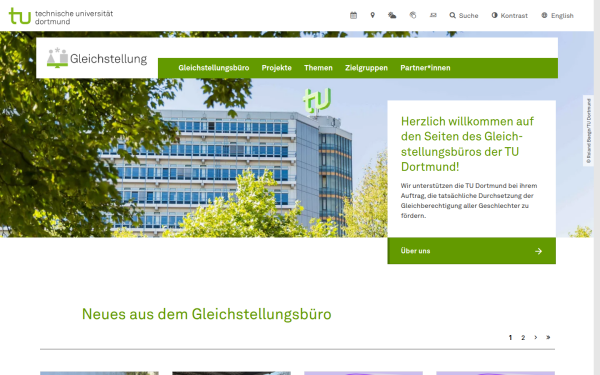600x375 pixels.
Task: Go to TU Dortmund logo homepage
Action: pos(61,16)
